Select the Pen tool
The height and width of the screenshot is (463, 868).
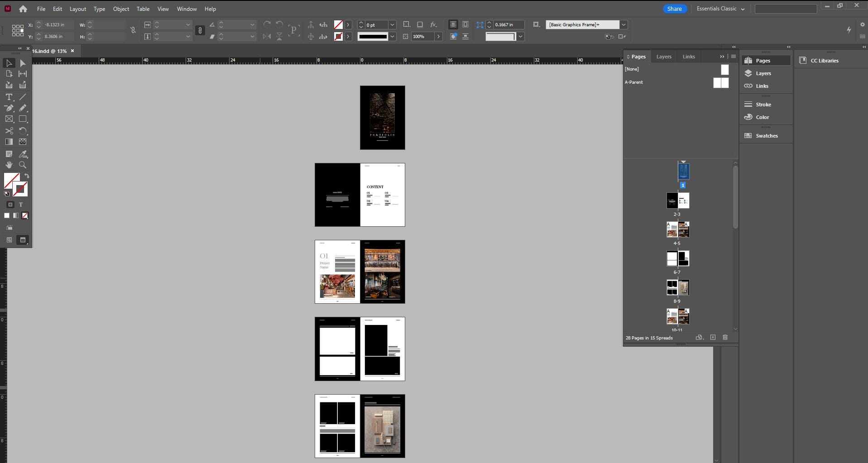pos(9,108)
